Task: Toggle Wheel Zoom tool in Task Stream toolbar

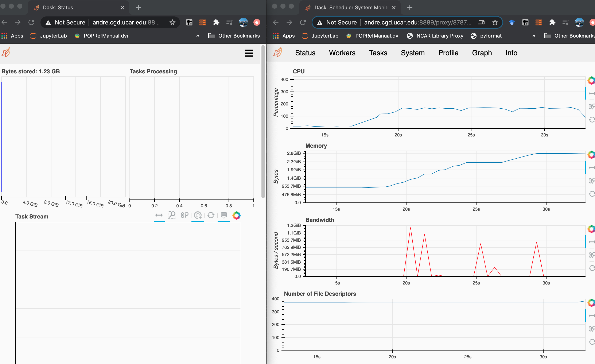Action: click(x=185, y=215)
